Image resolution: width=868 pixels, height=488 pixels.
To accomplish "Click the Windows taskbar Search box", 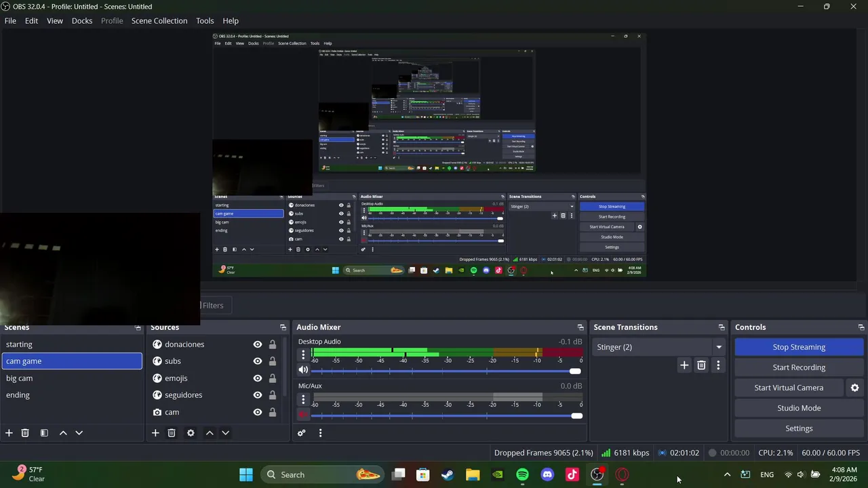I will [322, 474].
